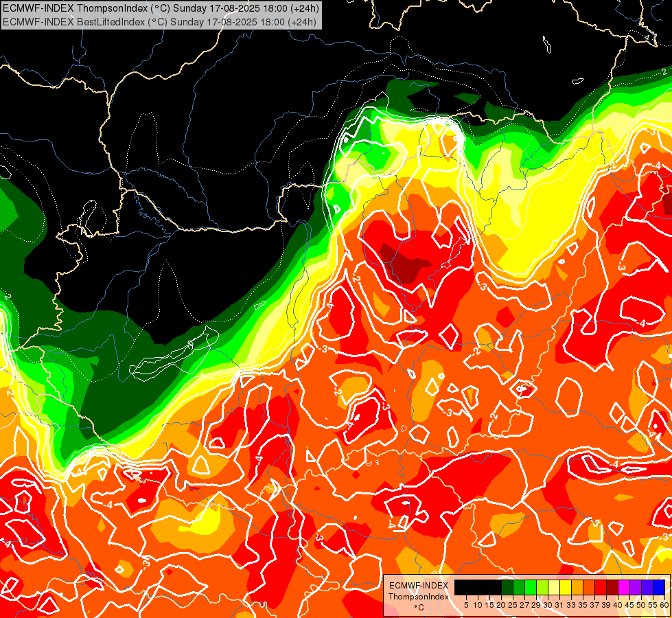Click the legend scale value '40'
Screen dimensions: 672x618
point(618,605)
